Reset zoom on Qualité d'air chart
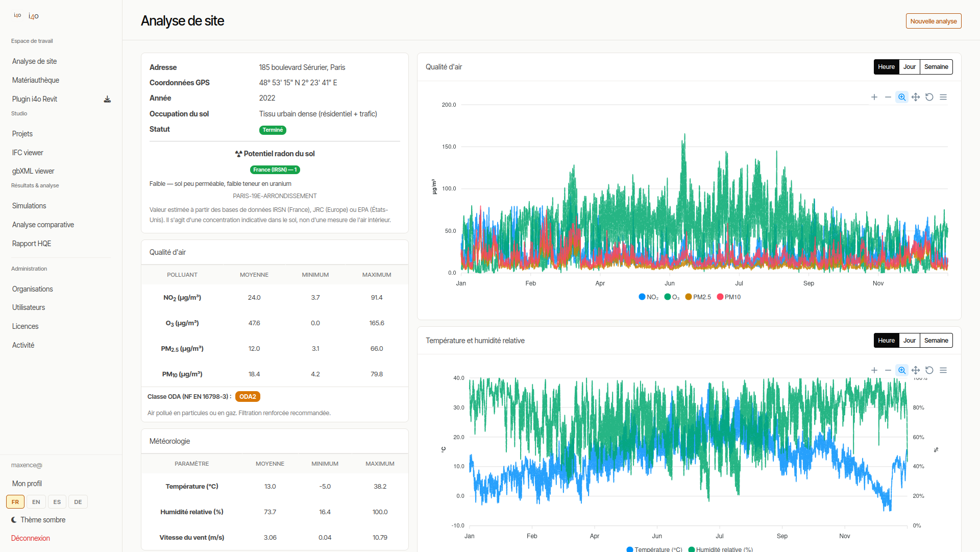This screenshot has height=552, width=980. point(929,97)
